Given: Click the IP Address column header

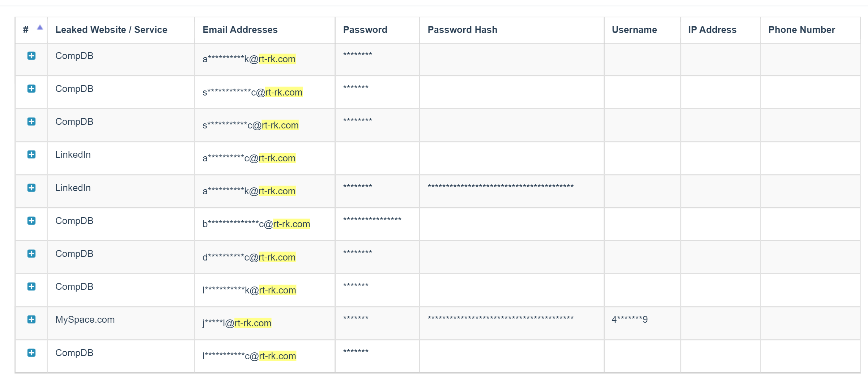Looking at the screenshot, I should [712, 30].
